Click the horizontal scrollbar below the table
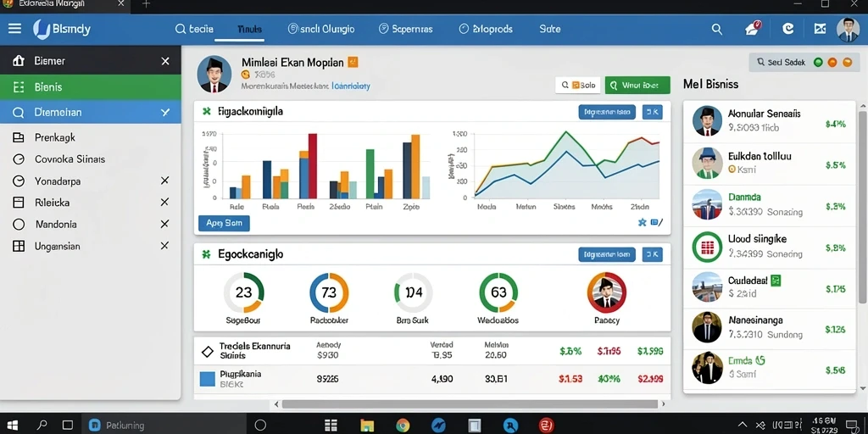 (x=470, y=404)
